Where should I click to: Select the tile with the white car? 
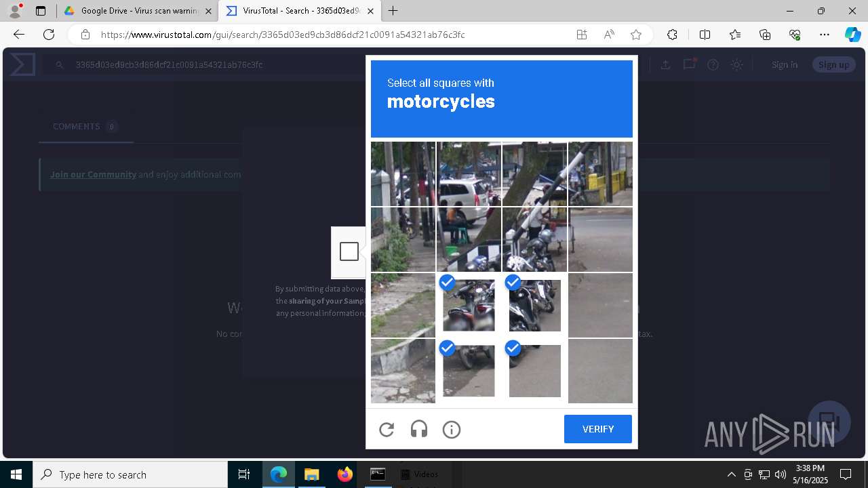tap(469, 174)
